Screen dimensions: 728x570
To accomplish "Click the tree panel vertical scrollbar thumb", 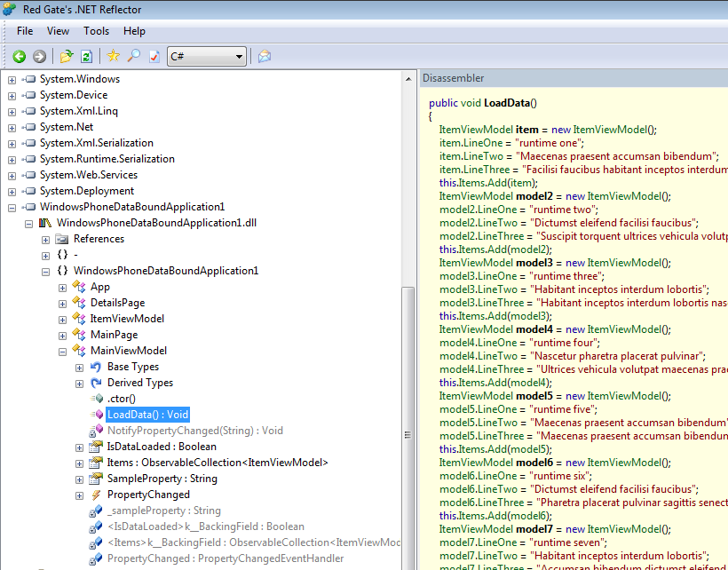I will 408,427.
